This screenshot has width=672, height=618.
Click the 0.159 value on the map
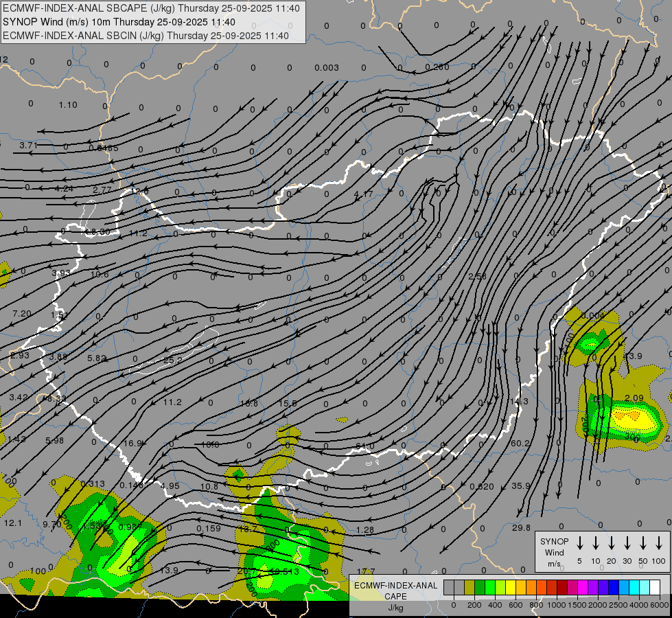(x=209, y=528)
